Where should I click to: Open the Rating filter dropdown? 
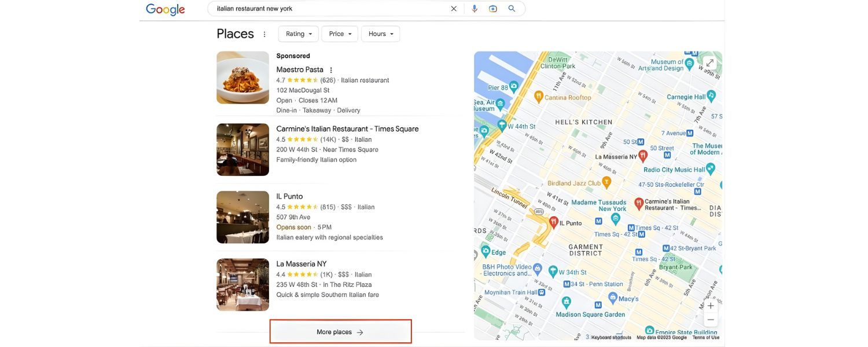pos(298,34)
